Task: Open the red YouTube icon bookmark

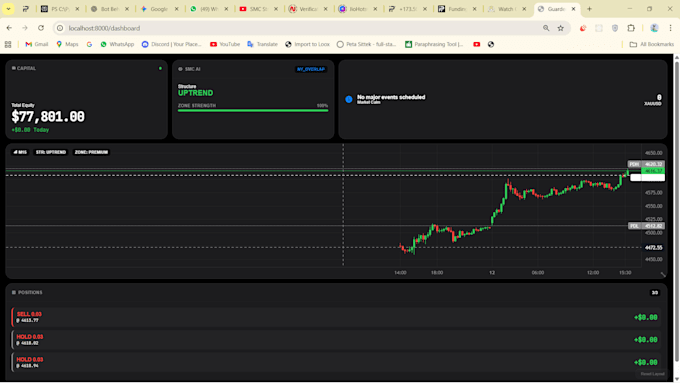Action: 477,44
